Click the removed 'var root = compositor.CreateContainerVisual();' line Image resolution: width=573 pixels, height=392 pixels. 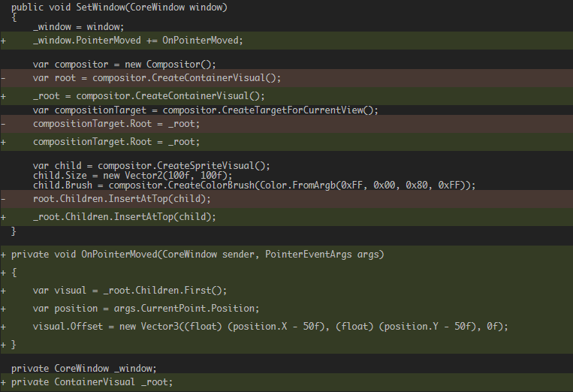(287, 78)
